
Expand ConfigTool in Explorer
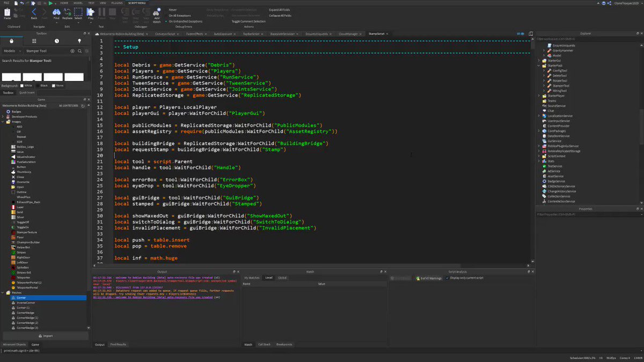tap(544, 70)
